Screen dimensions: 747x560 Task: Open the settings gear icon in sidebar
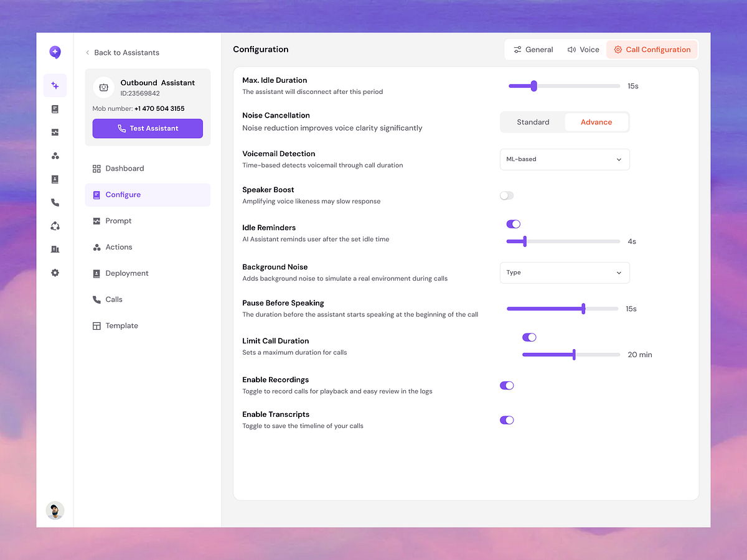click(55, 272)
